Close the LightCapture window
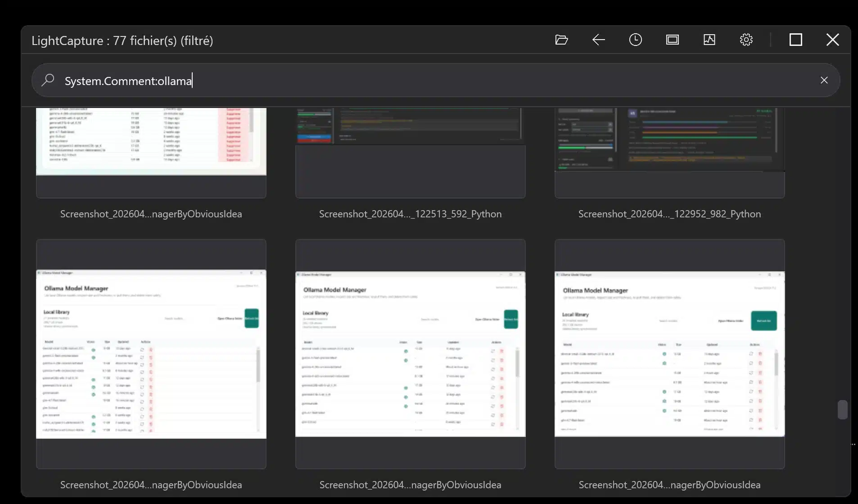This screenshot has height=504, width=858. (832, 40)
